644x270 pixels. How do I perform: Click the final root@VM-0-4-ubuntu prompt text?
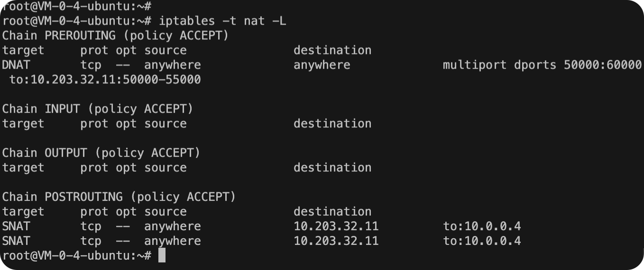(x=76, y=255)
